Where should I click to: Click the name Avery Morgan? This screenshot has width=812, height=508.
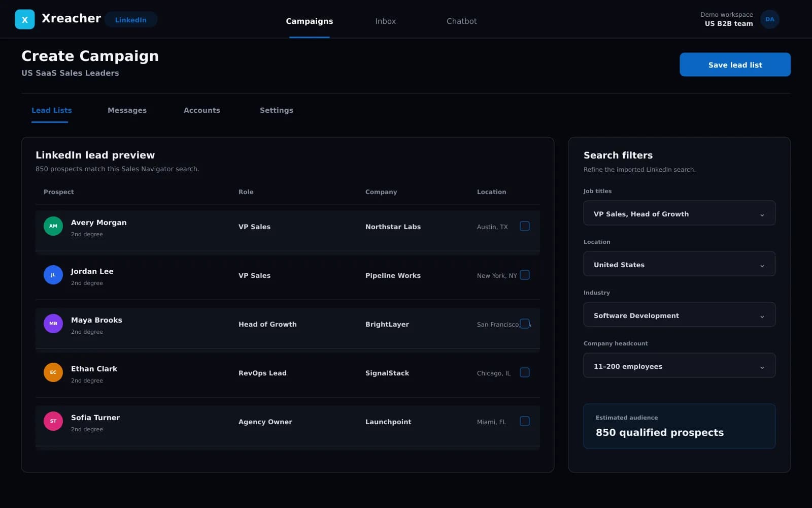pos(99,223)
